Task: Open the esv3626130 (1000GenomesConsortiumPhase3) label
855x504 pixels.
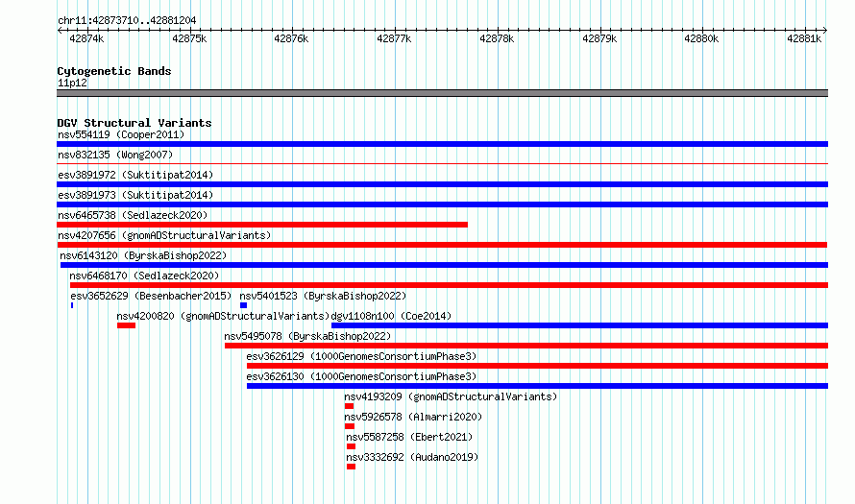Action: (361, 376)
